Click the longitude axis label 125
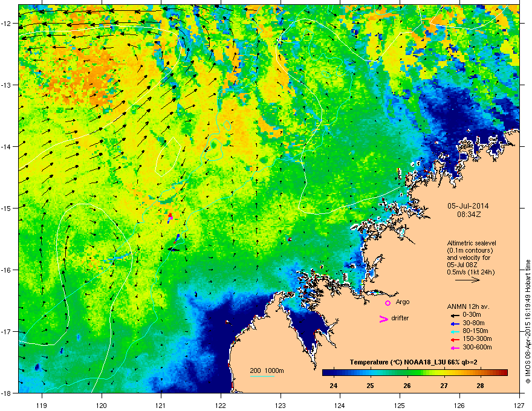The width and height of the screenshot is (532, 411). point(400,405)
